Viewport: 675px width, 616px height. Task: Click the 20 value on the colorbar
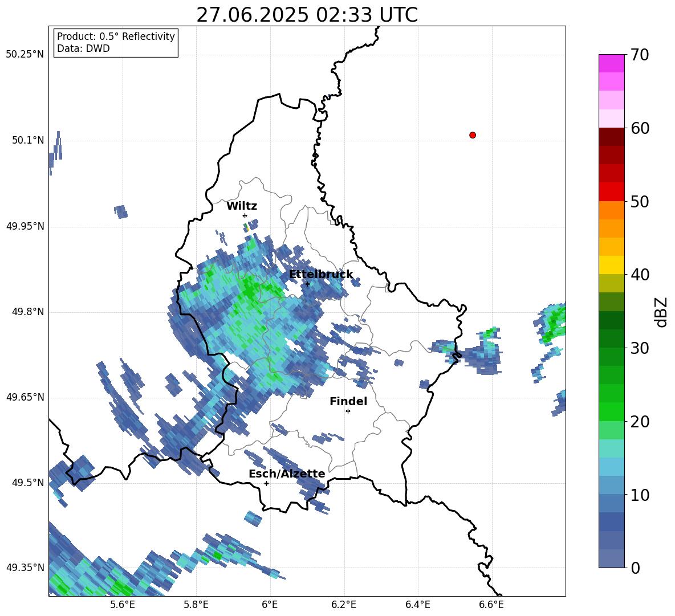click(640, 422)
